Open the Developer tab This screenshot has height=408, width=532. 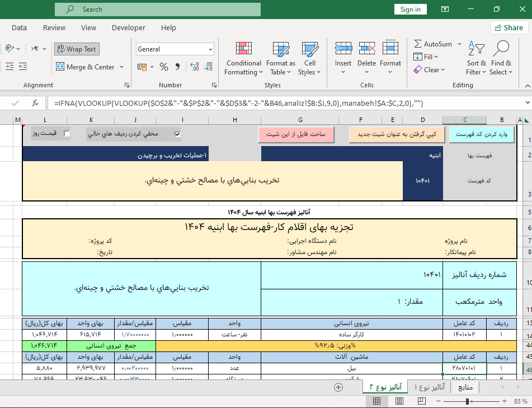[129, 28]
